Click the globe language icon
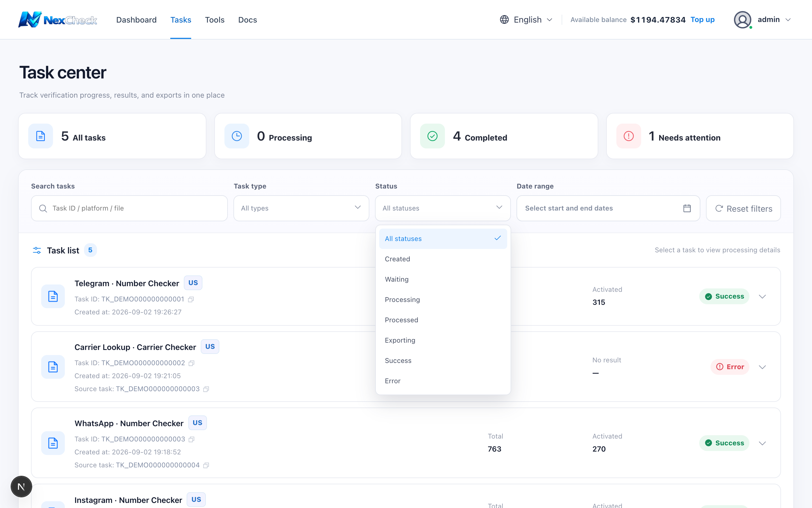 504,19
